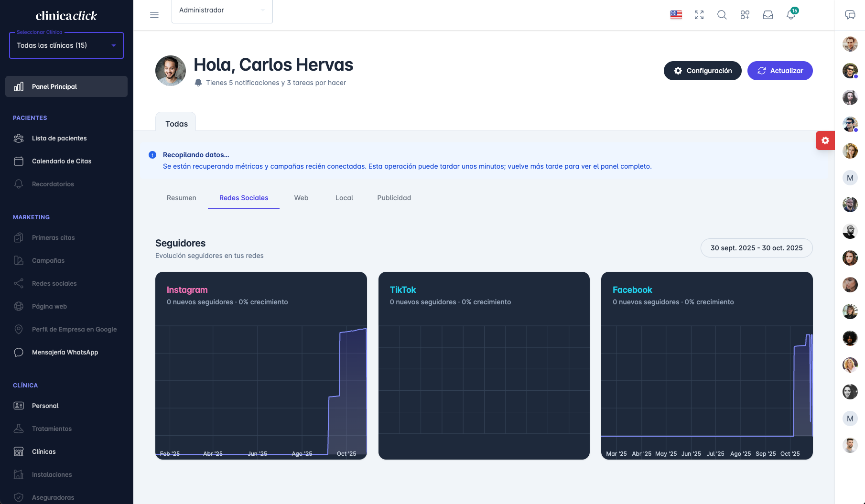
Task: Click Carlos Hervas profile photo
Action: pos(171,71)
